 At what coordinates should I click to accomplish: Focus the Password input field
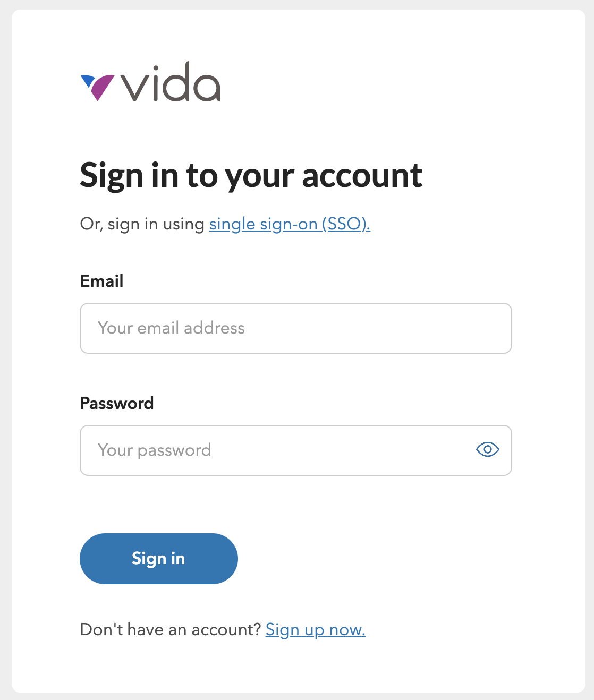click(276, 450)
